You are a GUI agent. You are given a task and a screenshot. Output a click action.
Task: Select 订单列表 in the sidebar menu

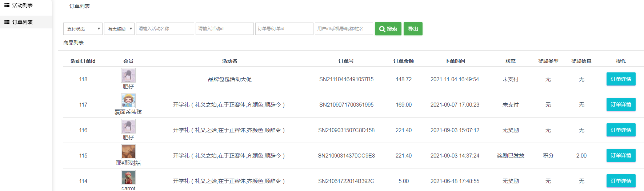click(x=23, y=22)
